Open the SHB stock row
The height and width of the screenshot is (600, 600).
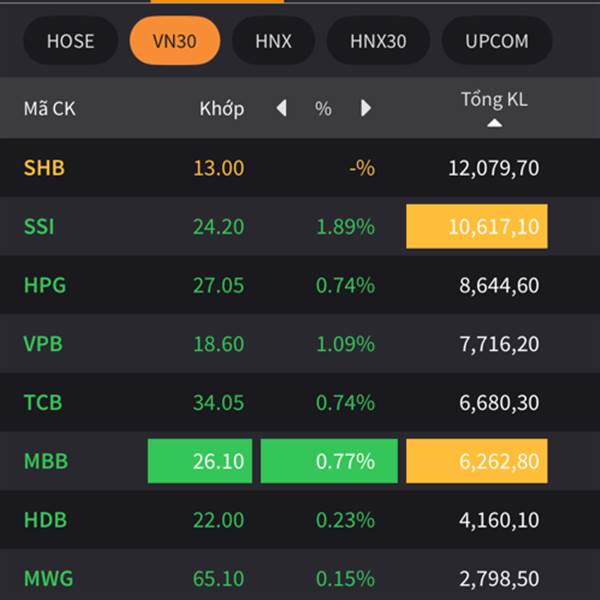click(x=300, y=168)
